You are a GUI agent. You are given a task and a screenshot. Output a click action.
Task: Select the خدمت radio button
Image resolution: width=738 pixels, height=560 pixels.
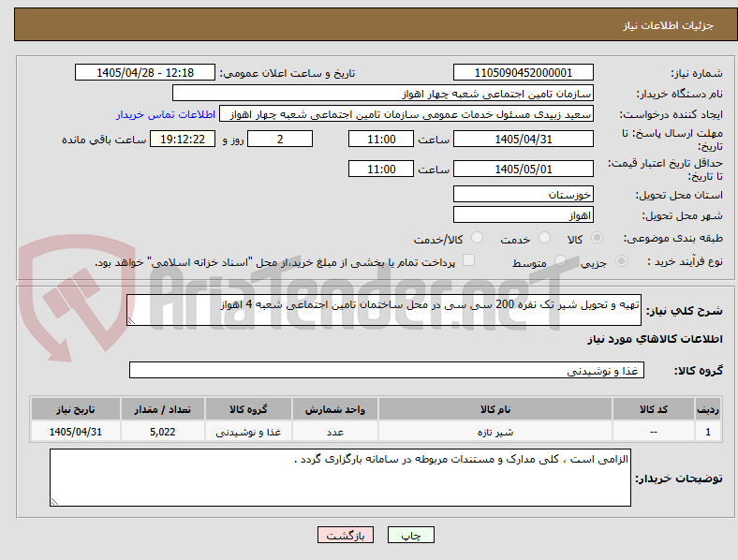[x=544, y=238]
